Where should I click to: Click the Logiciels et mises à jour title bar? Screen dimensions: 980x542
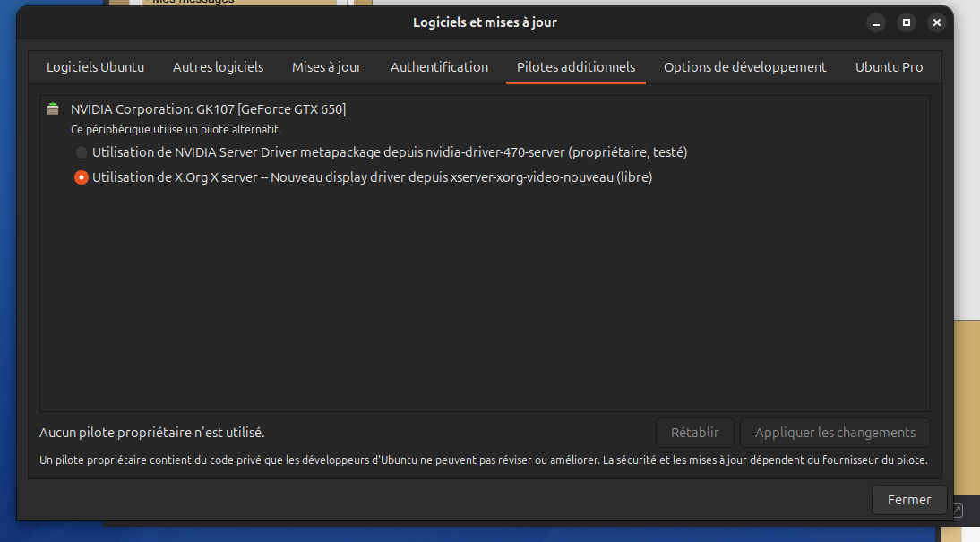[485, 22]
